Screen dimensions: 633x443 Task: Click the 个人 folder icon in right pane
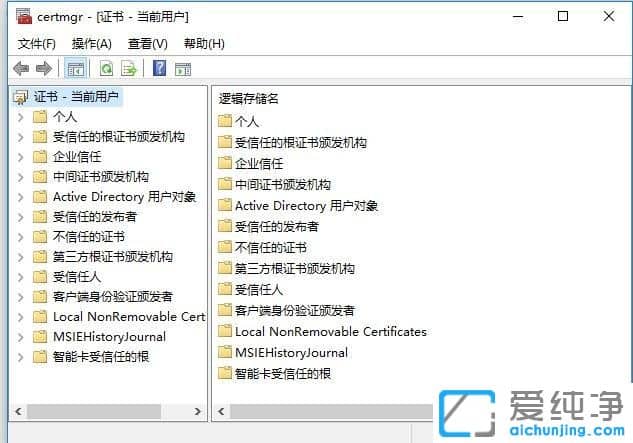(x=225, y=121)
